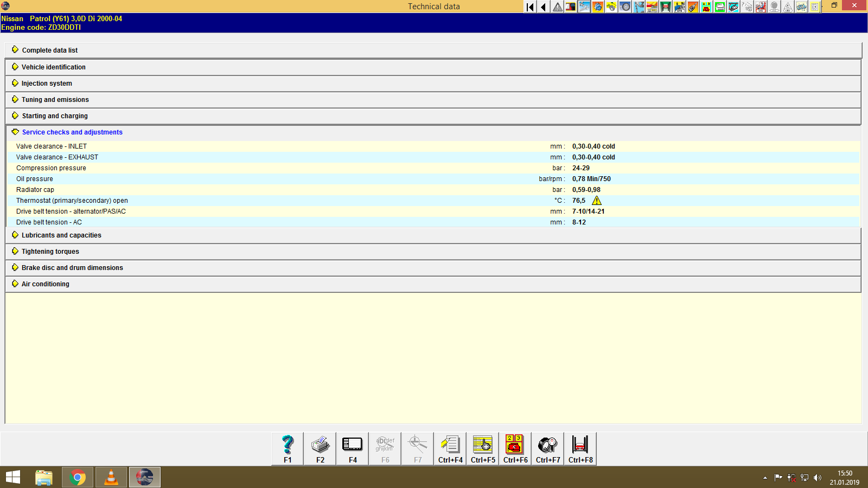
Task: Click the back arrow navigation icon
Action: pos(543,7)
